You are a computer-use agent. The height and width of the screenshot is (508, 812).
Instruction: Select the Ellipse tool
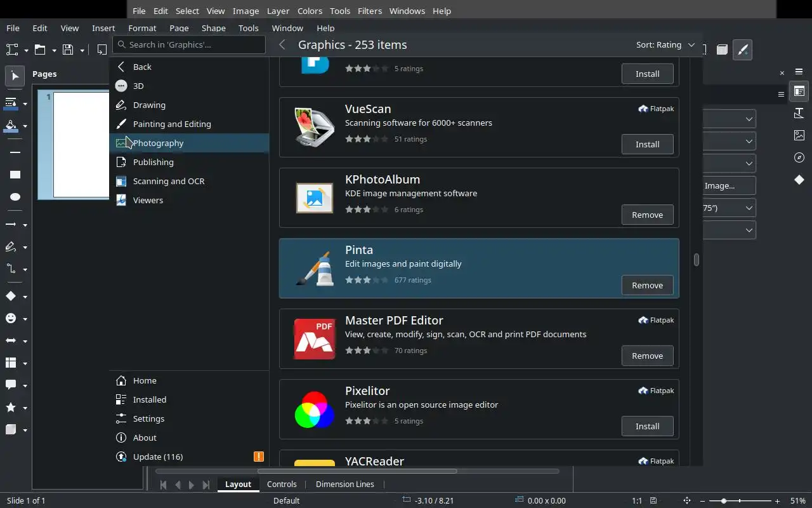click(15, 197)
